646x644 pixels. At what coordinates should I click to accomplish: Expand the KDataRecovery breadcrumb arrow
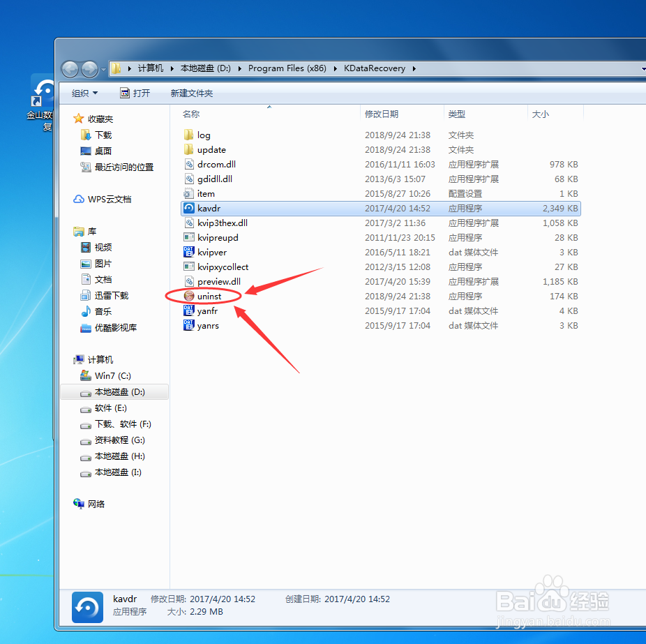click(x=414, y=68)
